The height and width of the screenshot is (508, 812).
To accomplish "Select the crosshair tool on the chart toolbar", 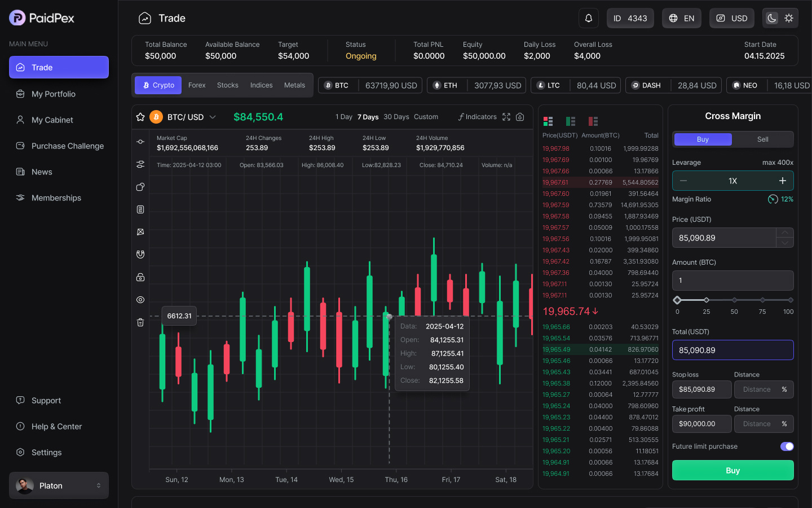I will [140, 142].
